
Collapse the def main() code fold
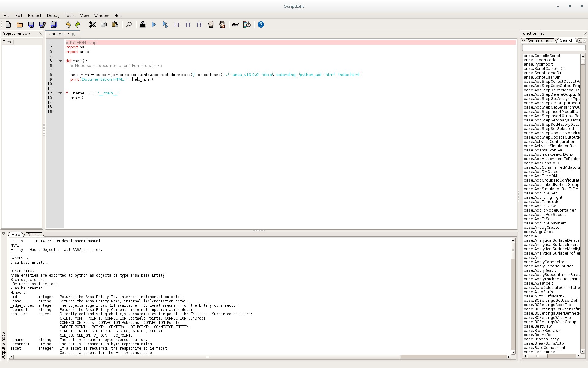[60, 61]
